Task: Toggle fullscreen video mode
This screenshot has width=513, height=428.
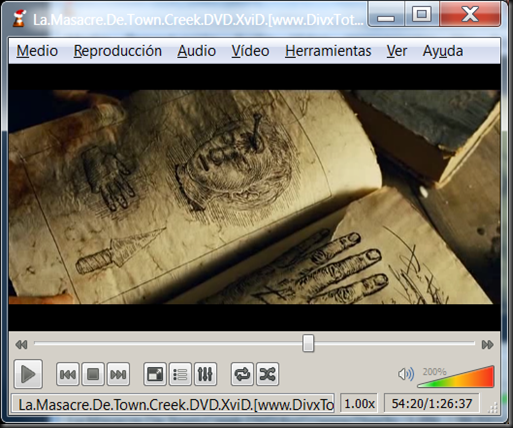Action: click(x=155, y=374)
